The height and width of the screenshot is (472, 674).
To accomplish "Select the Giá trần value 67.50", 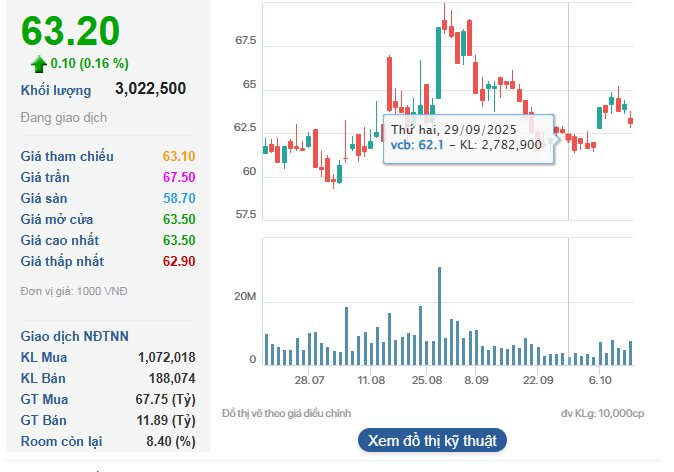I will click(178, 177).
